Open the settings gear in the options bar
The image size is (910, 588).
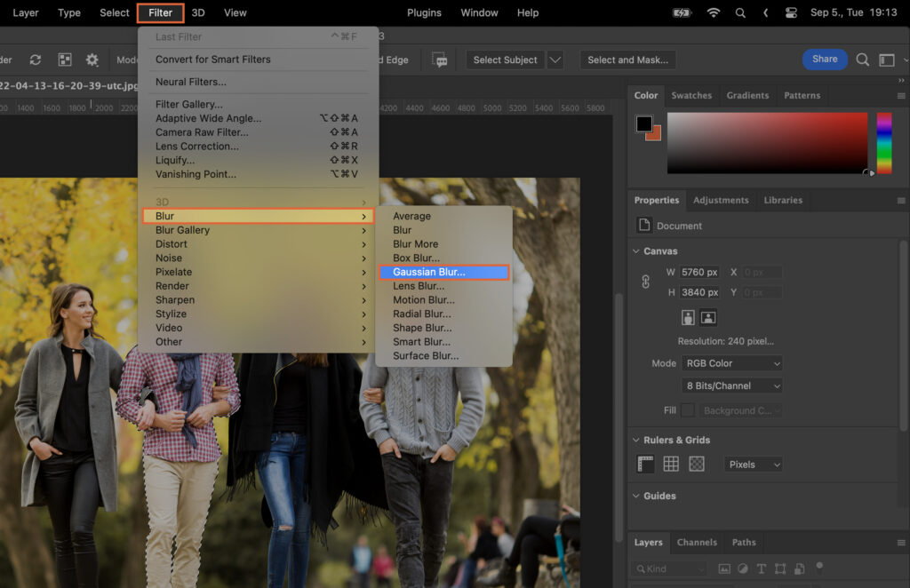click(92, 60)
